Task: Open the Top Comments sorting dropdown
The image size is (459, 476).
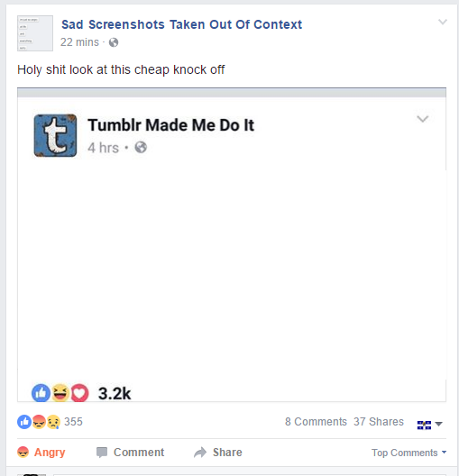Action: tap(409, 453)
